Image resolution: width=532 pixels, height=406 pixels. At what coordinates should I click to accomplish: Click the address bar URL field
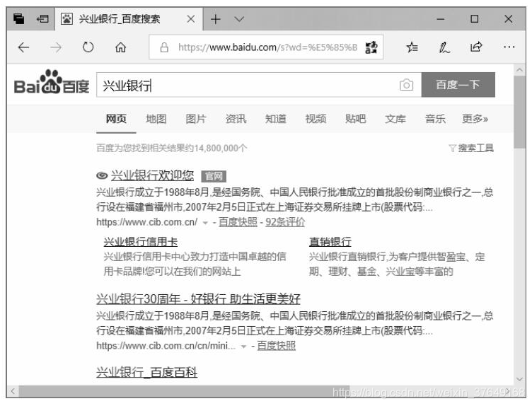[x=266, y=47]
